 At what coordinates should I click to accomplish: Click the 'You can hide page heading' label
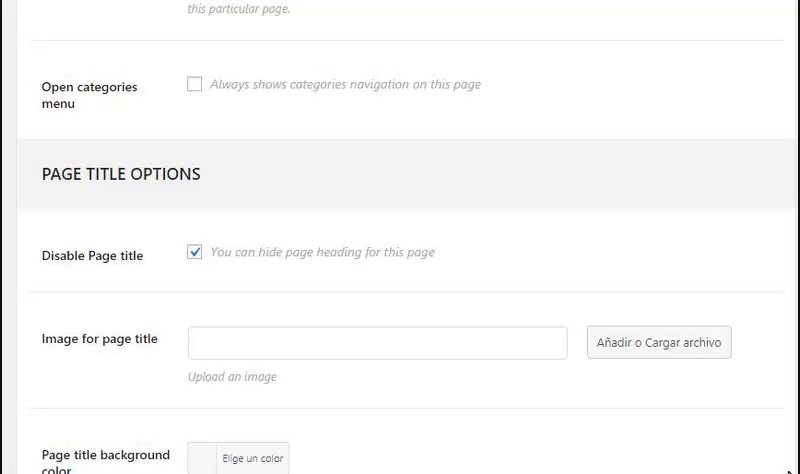[x=322, y=252]
